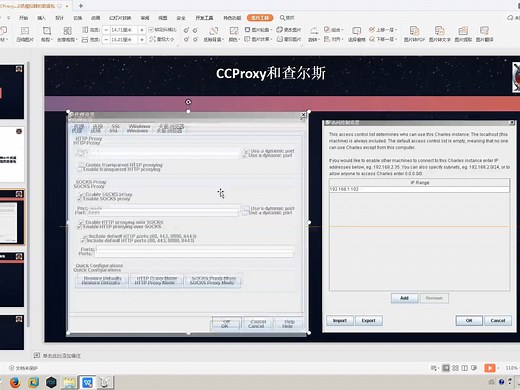The image size is (520, 390).
Task: Click the notes icon below the slide
Action: 37,355
